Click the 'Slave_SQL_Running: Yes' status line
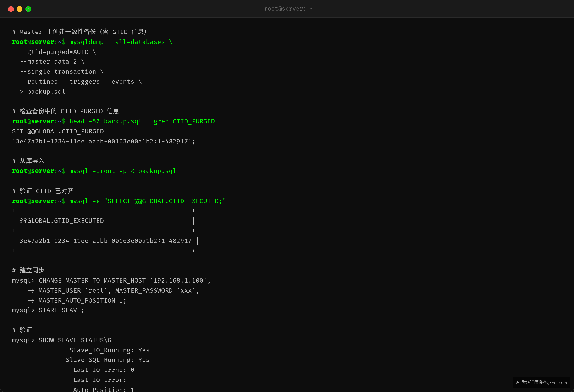 pos(107,360)
